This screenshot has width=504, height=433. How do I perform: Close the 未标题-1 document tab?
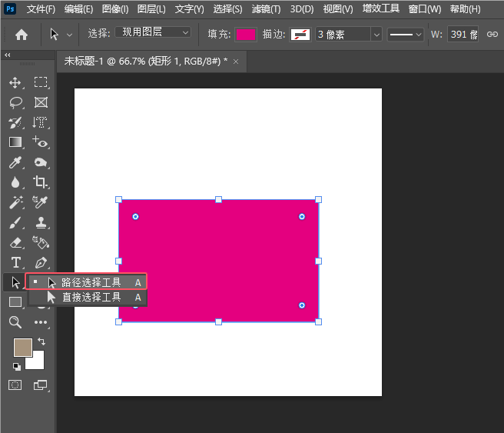(236, 62)
